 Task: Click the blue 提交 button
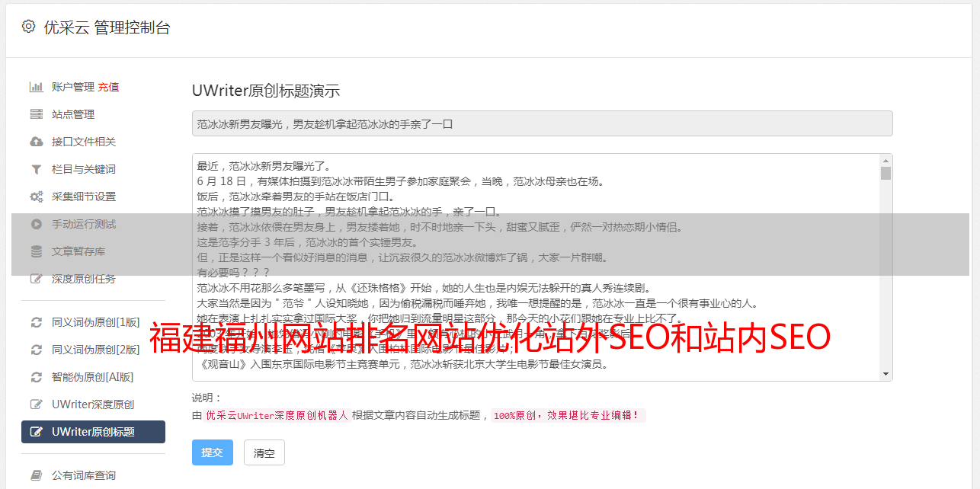pyautogui.click(x=213, y=452)
